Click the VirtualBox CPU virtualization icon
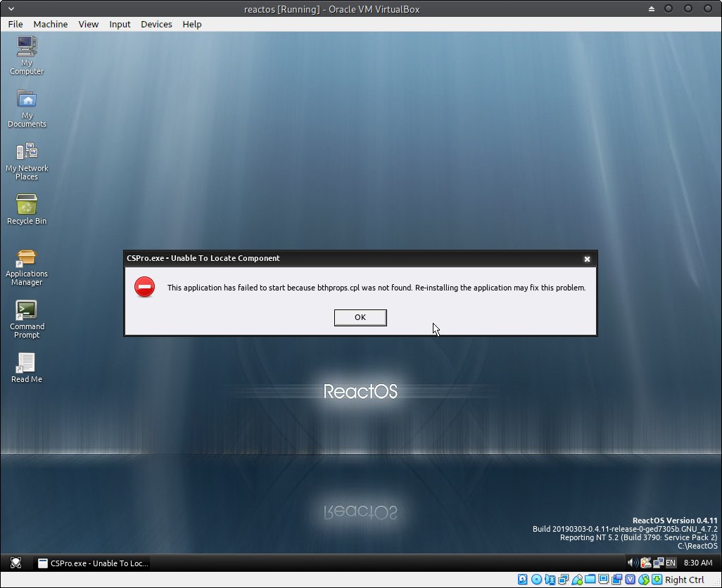722x588 pixels. tap(631, 580)
